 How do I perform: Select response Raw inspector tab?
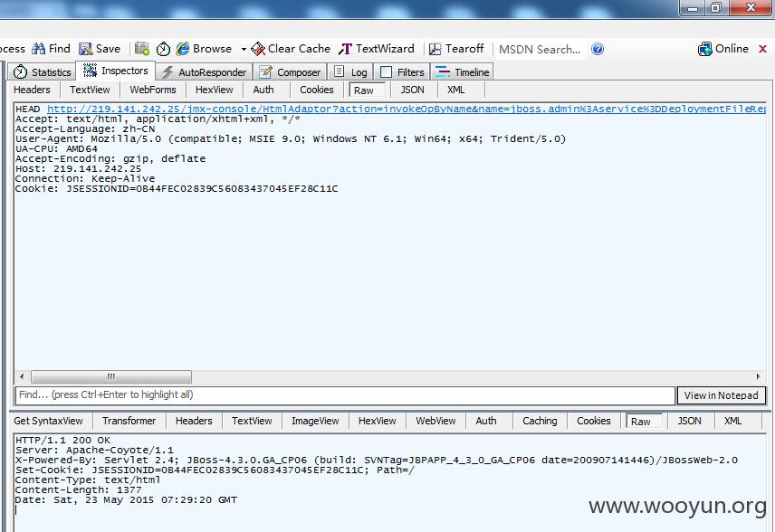tap(644, 422)
